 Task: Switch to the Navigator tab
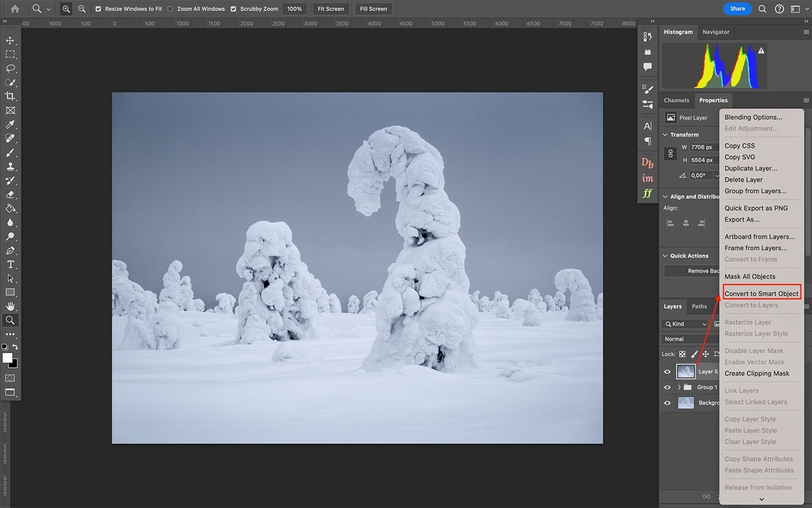pyautogui.click(x=715, y=32)
